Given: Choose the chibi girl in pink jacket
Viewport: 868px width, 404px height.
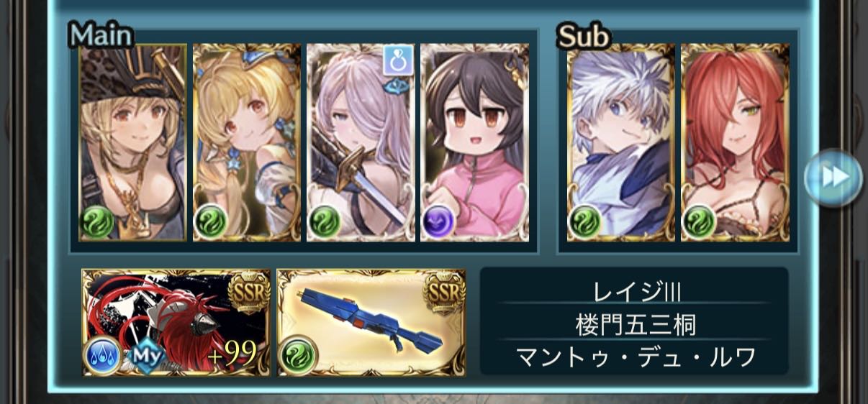Looking at the screenshot, I should coord(474,142).
